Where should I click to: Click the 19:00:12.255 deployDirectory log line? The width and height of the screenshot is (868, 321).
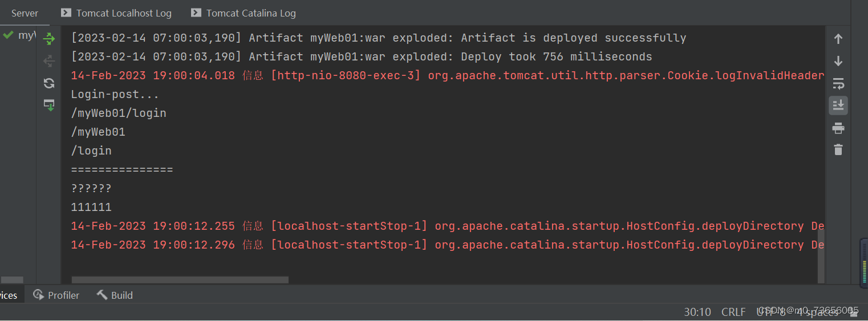click(x=448, y=226)
